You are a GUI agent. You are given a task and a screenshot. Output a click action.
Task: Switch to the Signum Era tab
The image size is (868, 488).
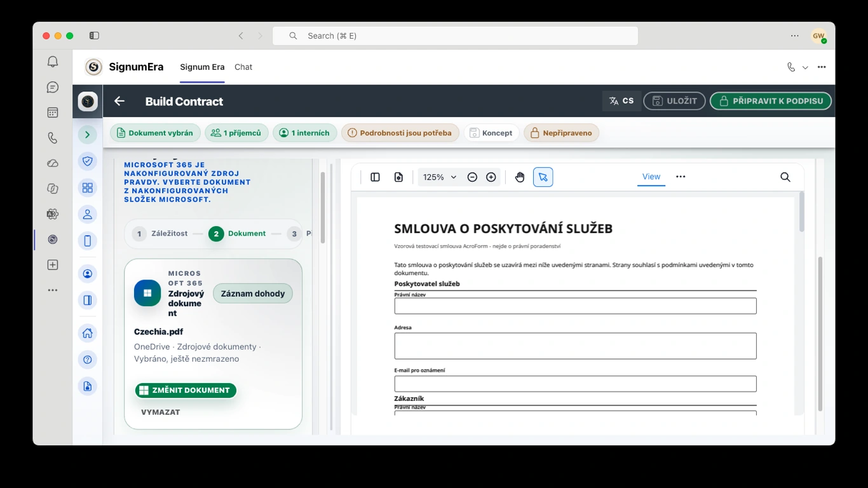(202, 67)
